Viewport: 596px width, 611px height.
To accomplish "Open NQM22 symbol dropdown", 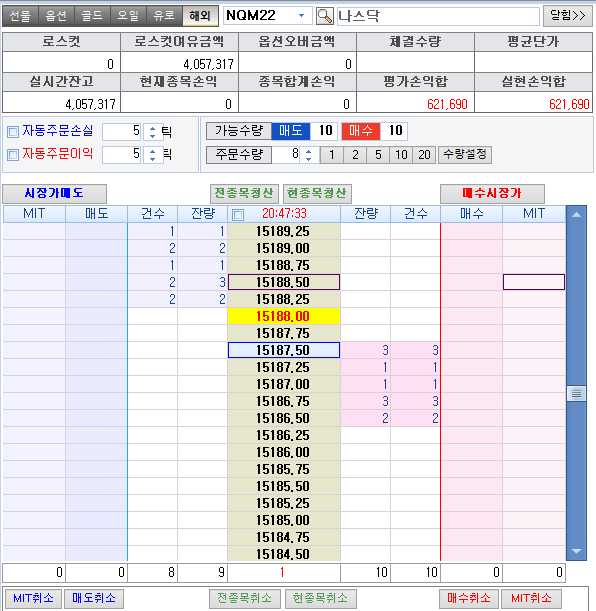I will [301, 16].
